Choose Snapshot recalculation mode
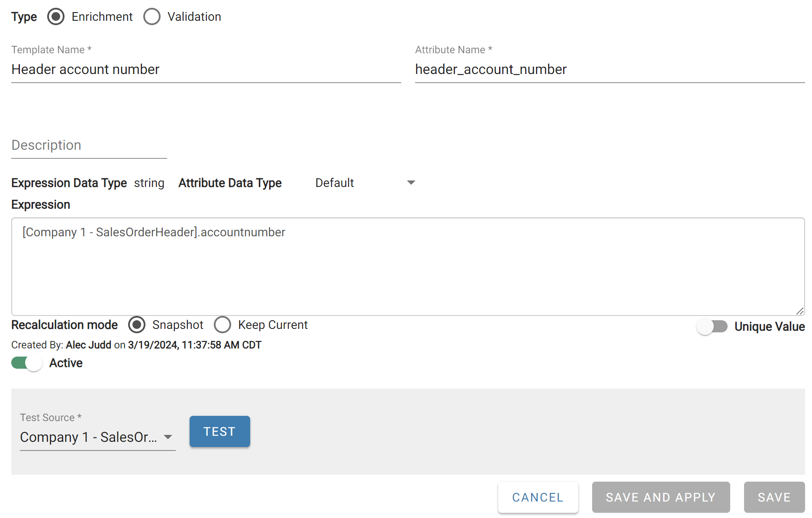This screenshot has height=518, width=812. pyautogui.click(x=137, y=325)
